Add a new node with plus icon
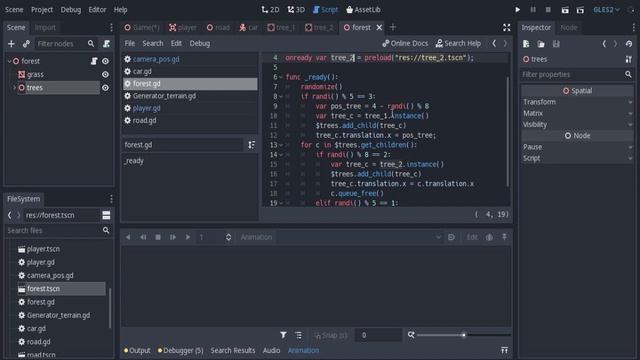 [x=11, y=44]
